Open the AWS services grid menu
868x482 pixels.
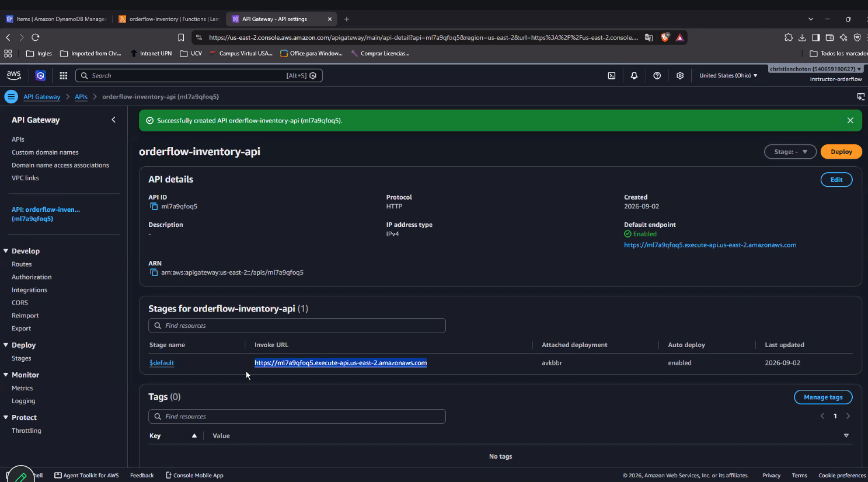[x=64, y=75]
